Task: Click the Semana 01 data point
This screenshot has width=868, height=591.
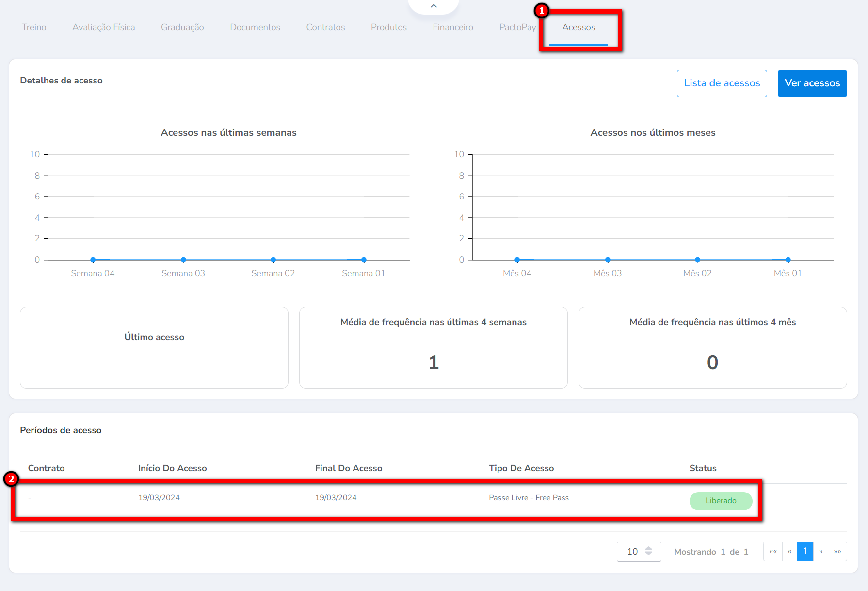Action: tap(364, 260)
